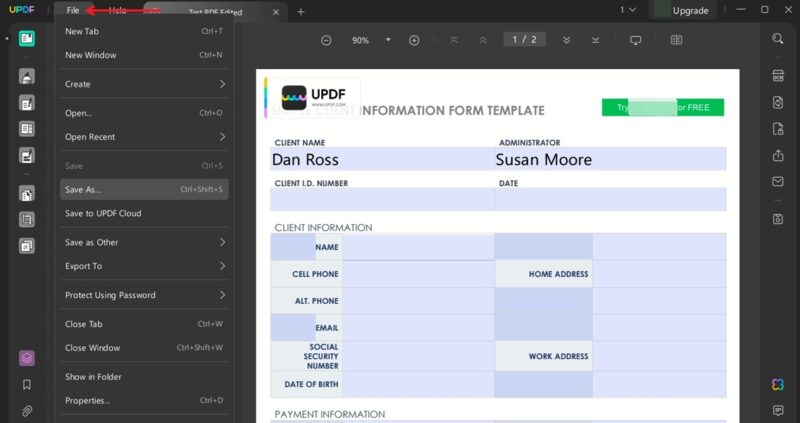Click the Susan Moore administrator field

click(x=610, y=159)
